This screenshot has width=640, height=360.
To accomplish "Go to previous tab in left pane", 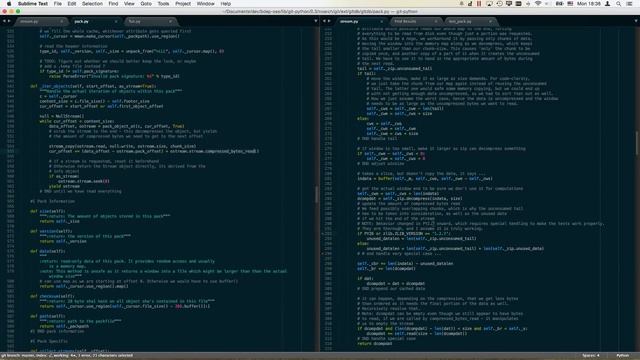I will click(4, 21).
